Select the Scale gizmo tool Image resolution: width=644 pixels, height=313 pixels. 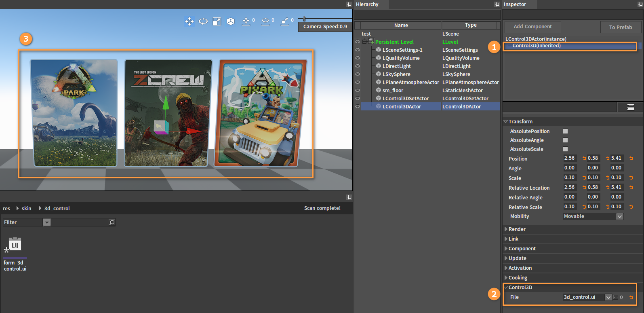pyautogui.click(x=217, y=21)
